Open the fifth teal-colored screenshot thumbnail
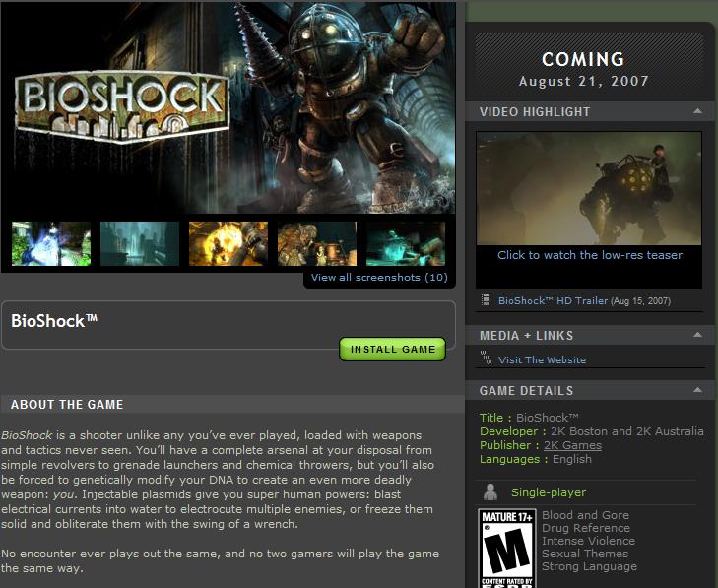 pos(406,243)
